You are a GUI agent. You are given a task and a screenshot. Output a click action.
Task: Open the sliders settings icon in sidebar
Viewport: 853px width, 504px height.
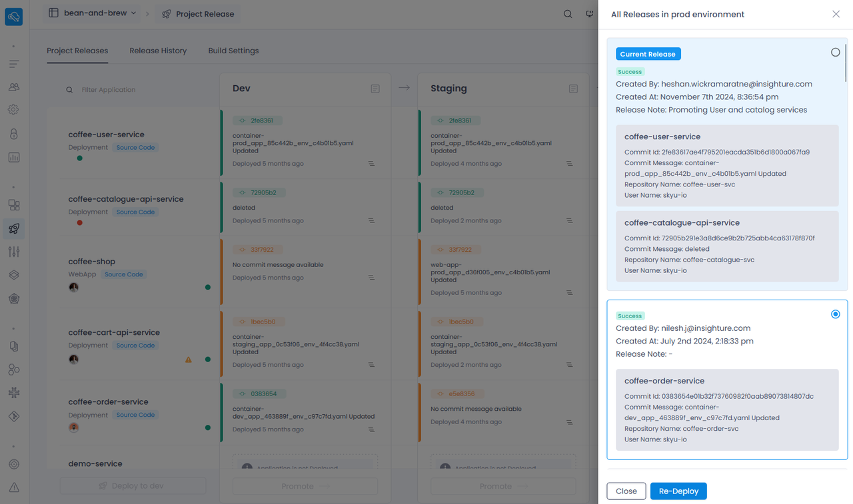[14, 252]
